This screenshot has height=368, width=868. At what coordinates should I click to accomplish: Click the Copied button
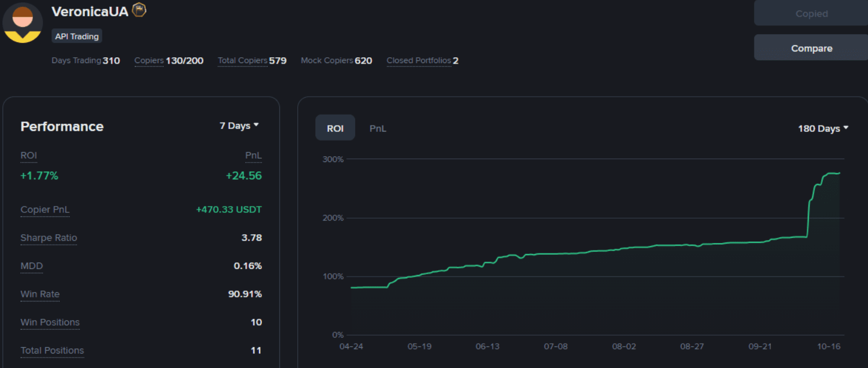[x=811, y=14]
